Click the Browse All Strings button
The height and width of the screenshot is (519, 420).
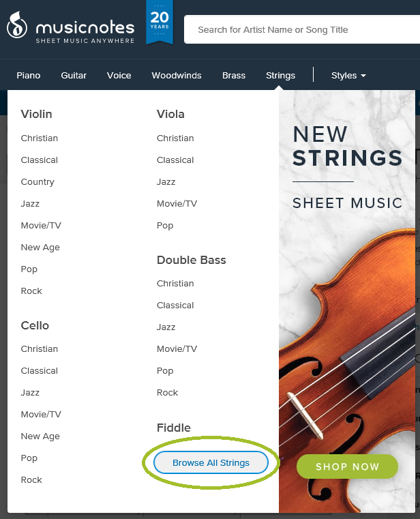[x=211, y=462]
